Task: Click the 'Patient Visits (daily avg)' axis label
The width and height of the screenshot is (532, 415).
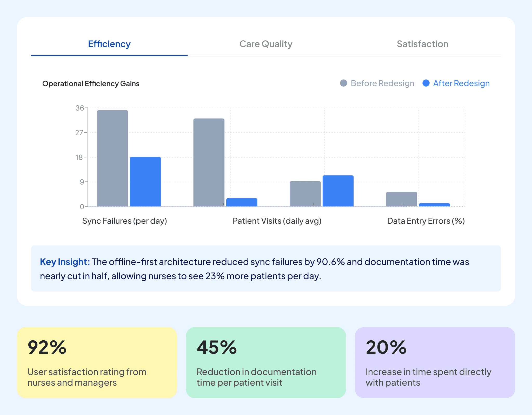Action: (277, 221)
